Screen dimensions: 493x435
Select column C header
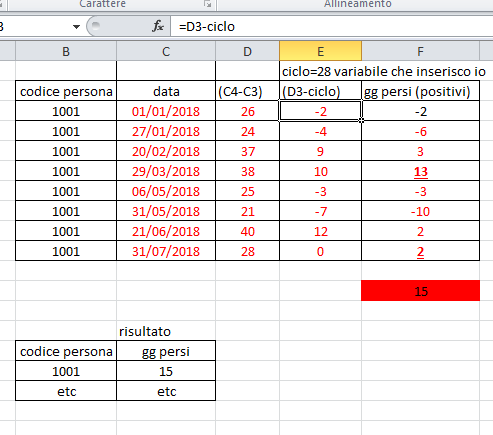(x=166, y=51)
